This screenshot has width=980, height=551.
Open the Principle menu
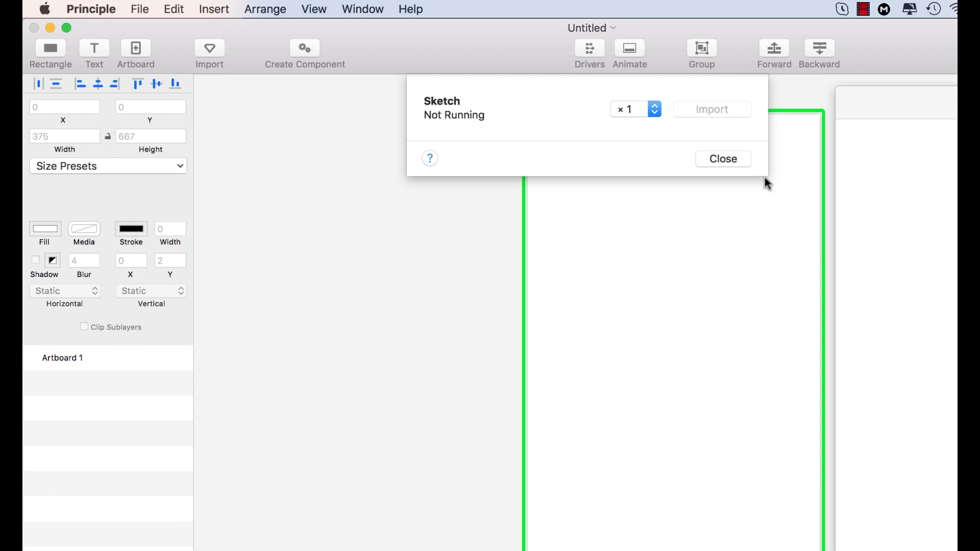pyautogui.click(x=91, y=9)
